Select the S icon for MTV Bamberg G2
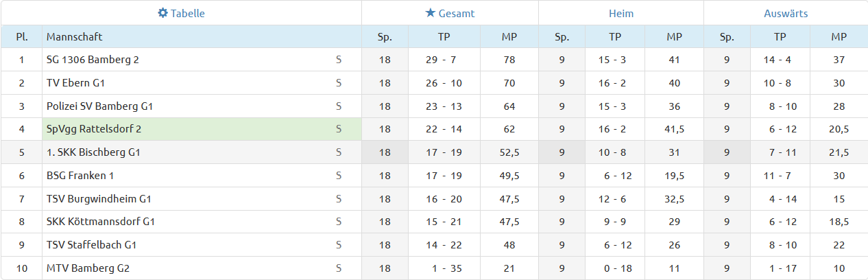868x280 pixels. (338, 268)
